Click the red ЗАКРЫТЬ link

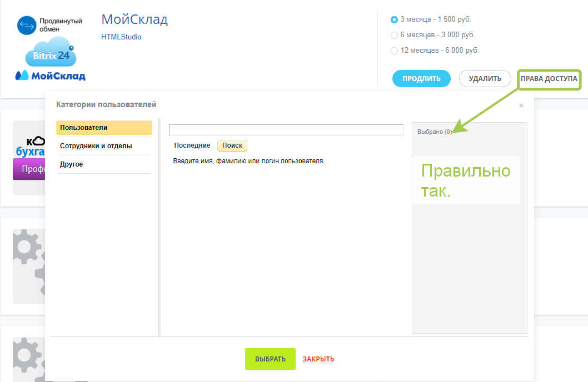[318, 359]
